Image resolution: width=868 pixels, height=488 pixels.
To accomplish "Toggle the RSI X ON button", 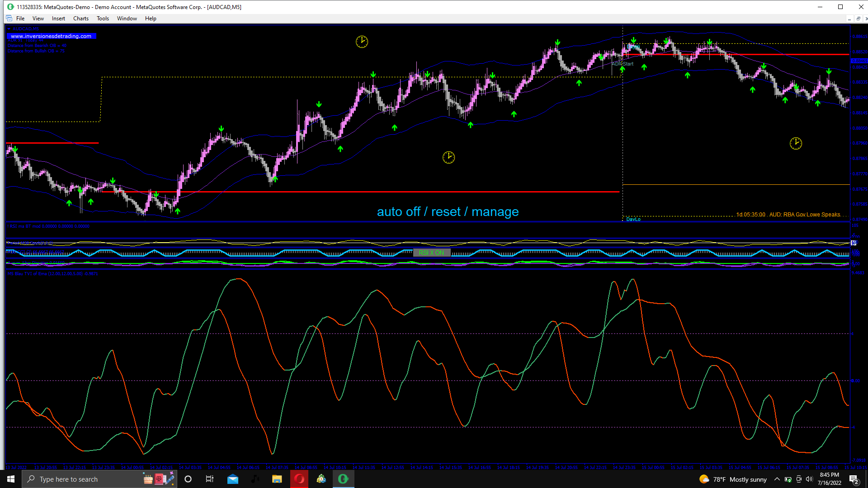I will (x=431, y=253).
